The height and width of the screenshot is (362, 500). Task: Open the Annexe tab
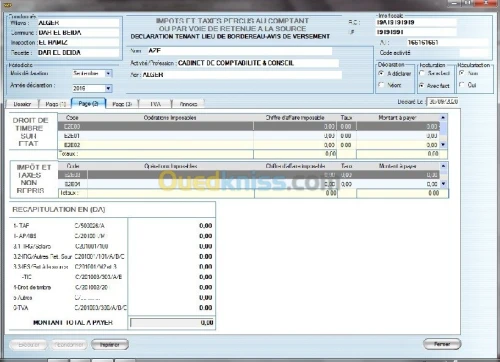[x=188, y=104]
